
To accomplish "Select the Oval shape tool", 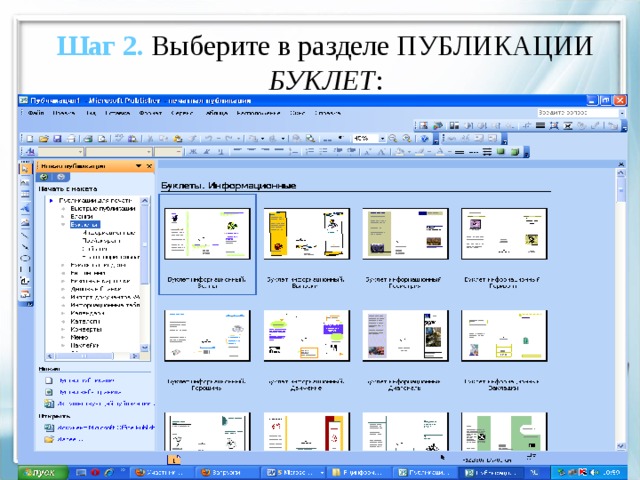I will tap(25, 258).
